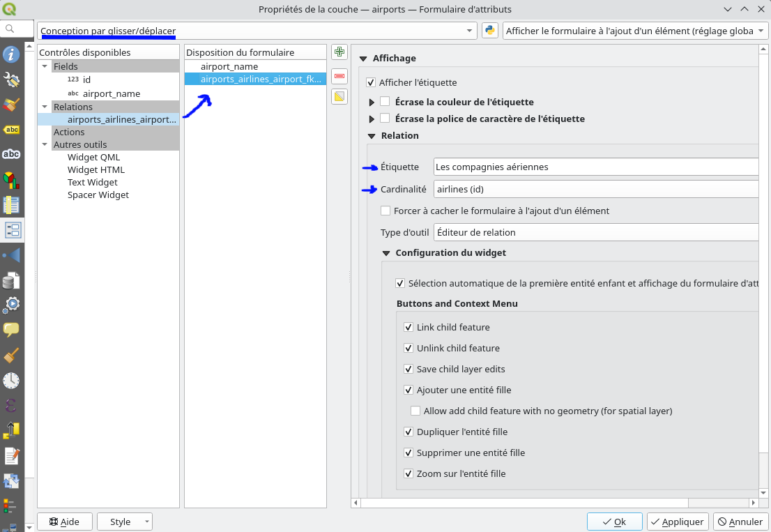Toggle Sélection automatique de la première entité checkbox
This screenshot has height=532, width=771.
[x=400, y=283]
